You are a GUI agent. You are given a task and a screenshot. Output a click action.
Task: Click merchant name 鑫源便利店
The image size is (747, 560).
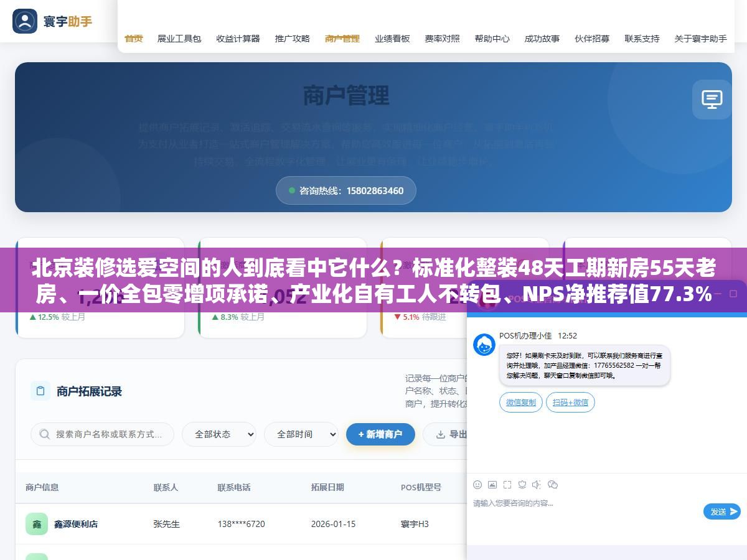click(x=76, y=524)
